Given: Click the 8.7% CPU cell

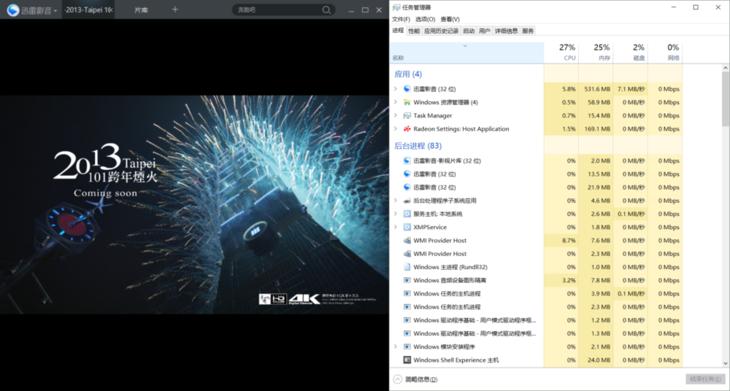Looking at the screenshot, I should 561,241.
